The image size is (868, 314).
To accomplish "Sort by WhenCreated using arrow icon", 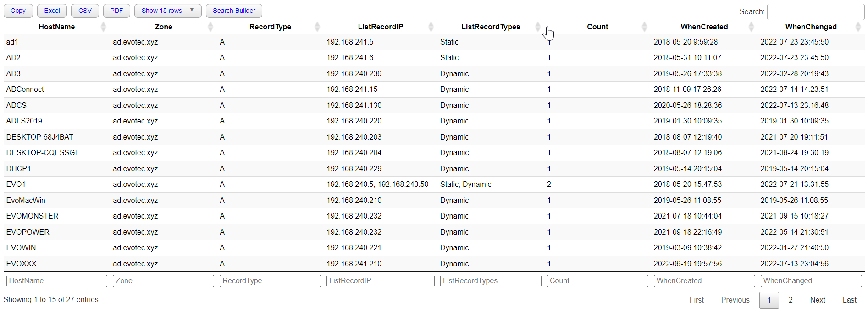I will click(751, 27).
